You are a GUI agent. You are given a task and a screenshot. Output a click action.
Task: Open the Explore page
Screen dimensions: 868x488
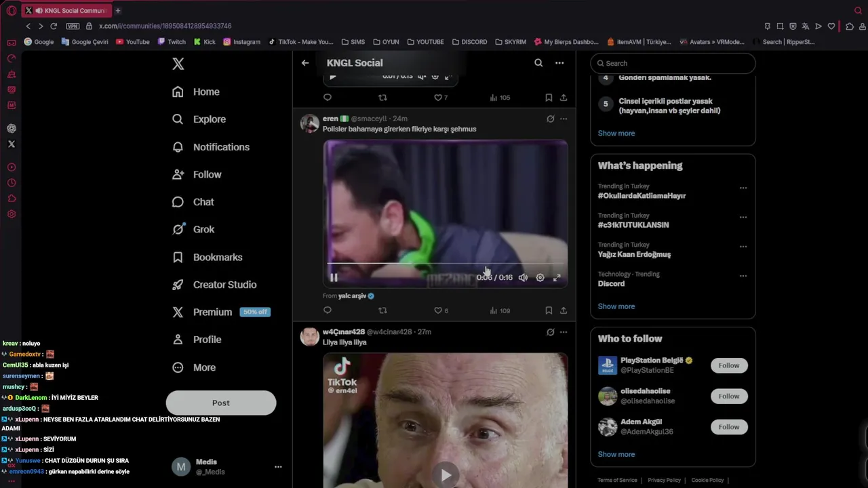[199, 119]
